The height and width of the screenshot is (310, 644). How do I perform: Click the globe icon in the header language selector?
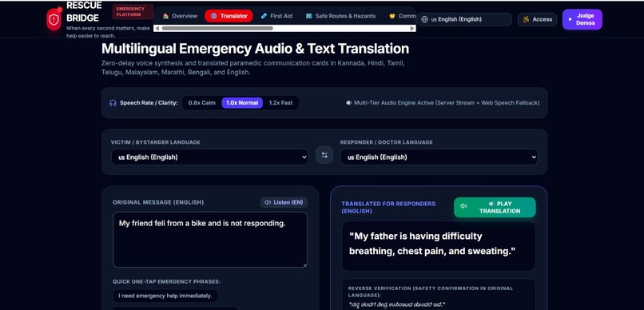click(x=425, y=19)
